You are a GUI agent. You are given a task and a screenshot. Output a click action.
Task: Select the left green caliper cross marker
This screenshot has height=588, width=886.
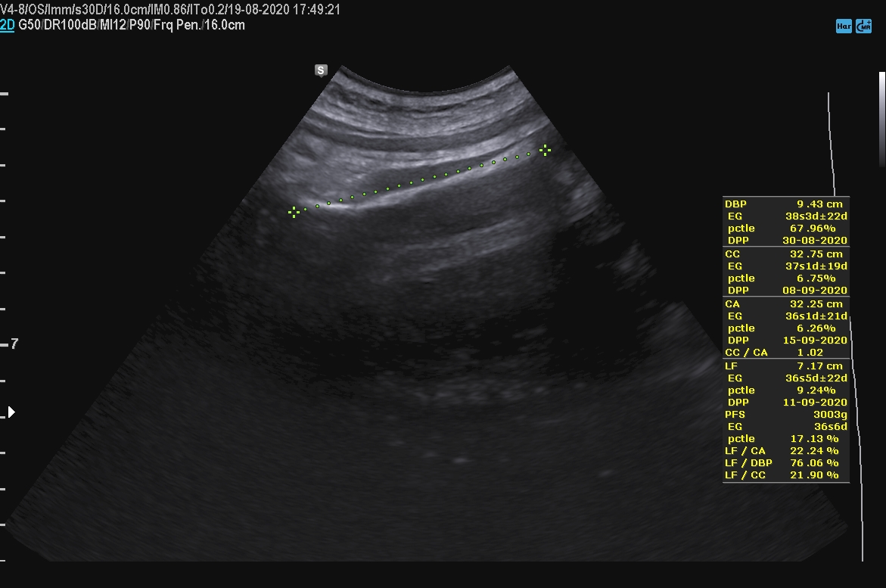[294, 212]
